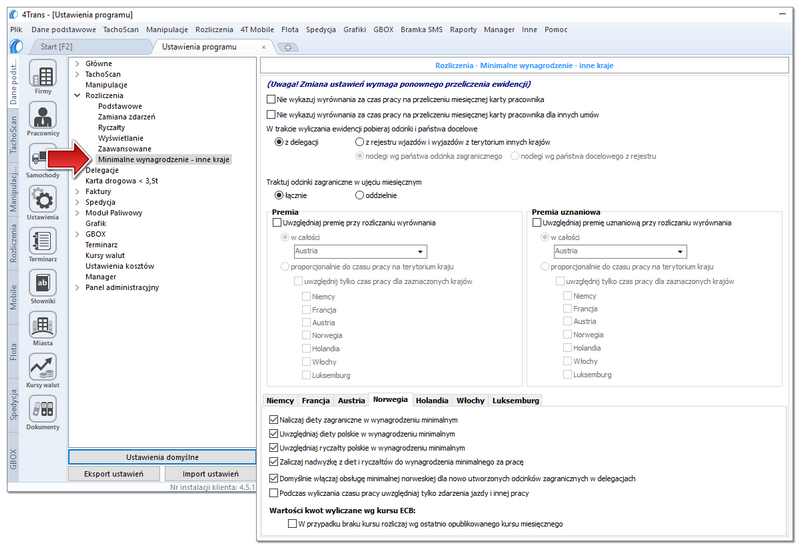
Task: Expand the Spedycja tree node
Action: pos(77,203)
